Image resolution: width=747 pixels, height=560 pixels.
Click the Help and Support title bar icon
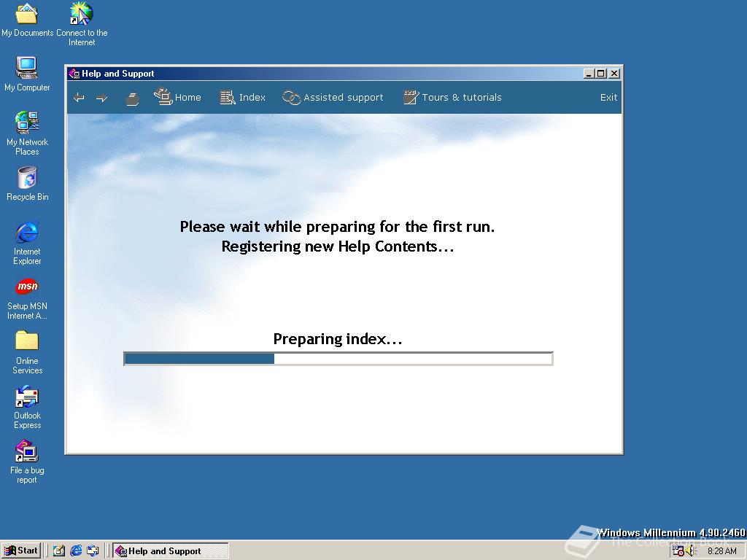[74, 74]
